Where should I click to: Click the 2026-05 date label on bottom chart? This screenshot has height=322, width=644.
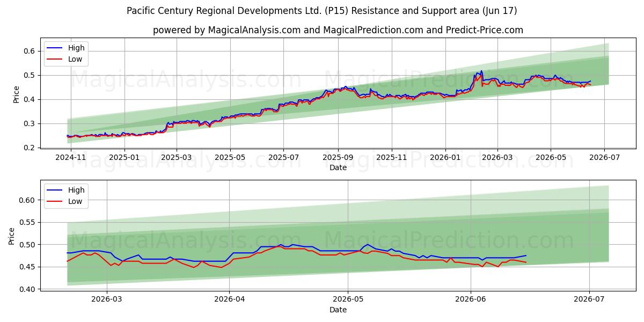tap(348, 299)
